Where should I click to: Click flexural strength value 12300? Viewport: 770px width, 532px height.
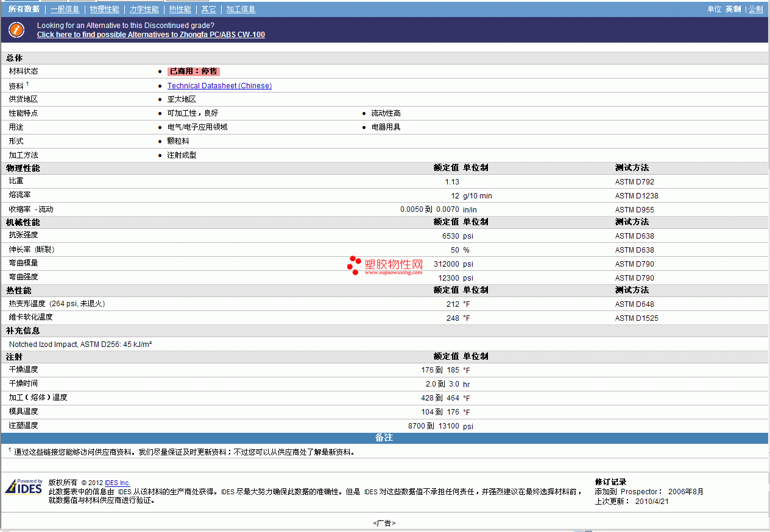tap(449, 278)
